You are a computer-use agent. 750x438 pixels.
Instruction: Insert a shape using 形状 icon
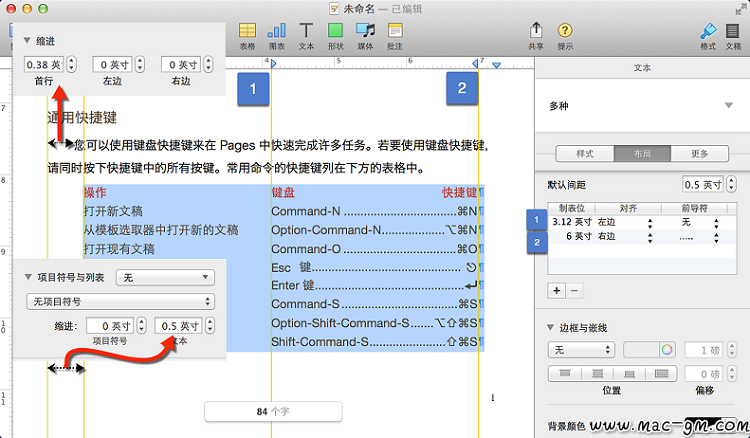pyautogui.click(x=335, y=31)
